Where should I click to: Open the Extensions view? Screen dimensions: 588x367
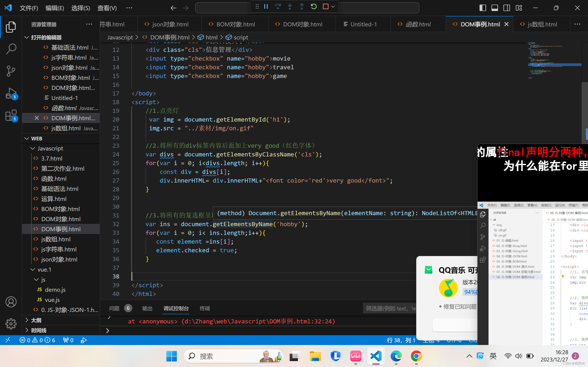[11, 115]
